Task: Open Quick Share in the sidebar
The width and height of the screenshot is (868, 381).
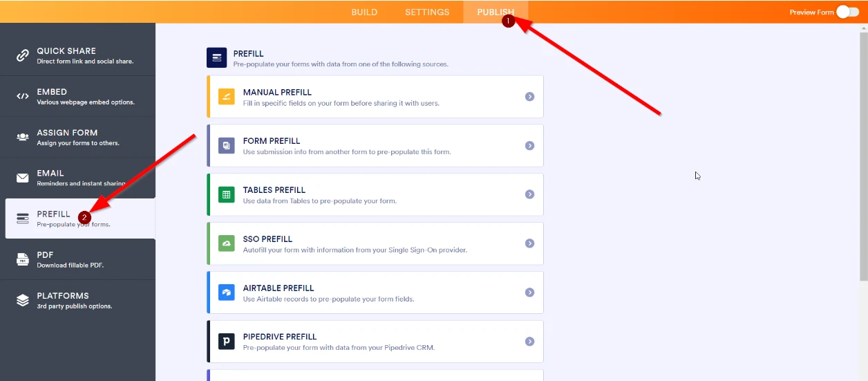Action: pos(77,55)
